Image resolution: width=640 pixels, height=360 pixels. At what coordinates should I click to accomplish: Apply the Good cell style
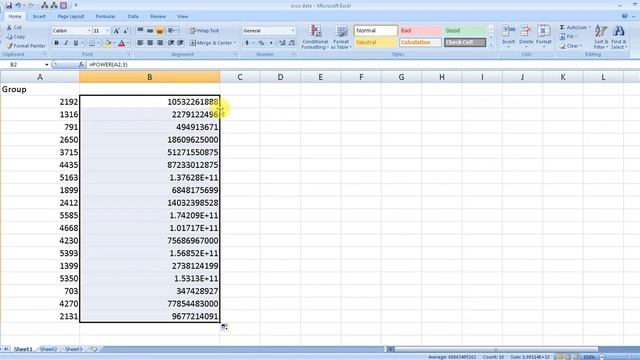pos(465,31)
